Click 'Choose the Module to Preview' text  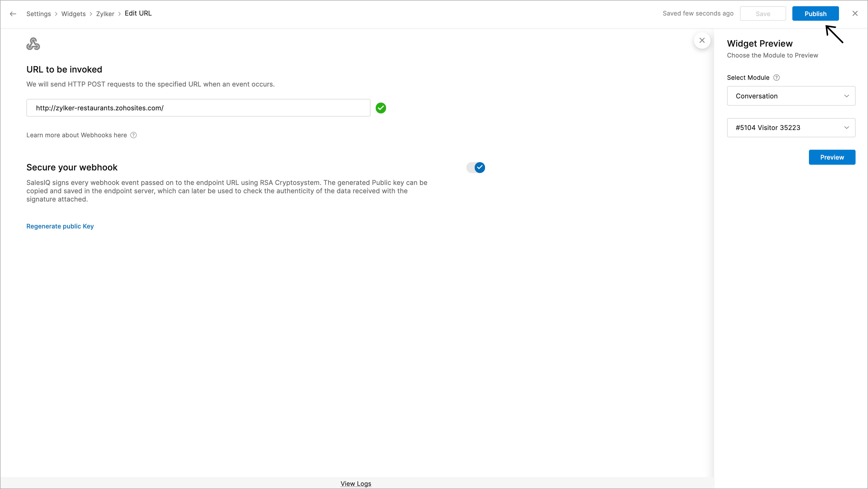click(772, 55)
